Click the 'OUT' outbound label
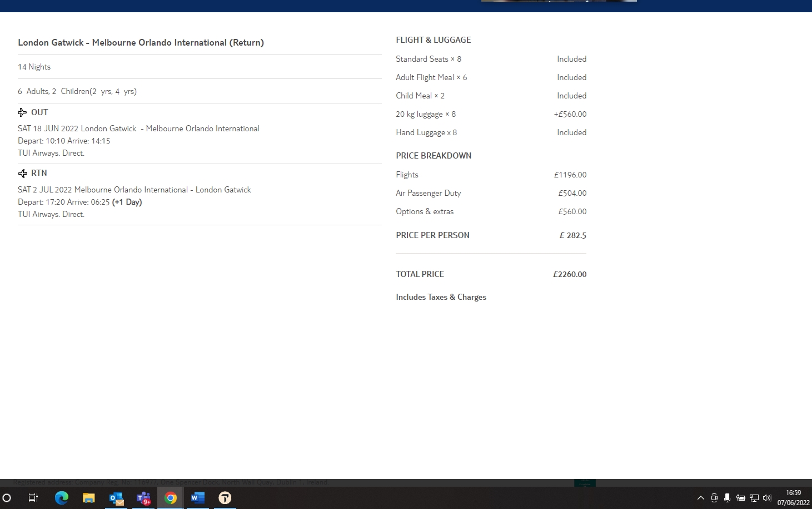The image size is (812, 509). [x=39, y=112]
